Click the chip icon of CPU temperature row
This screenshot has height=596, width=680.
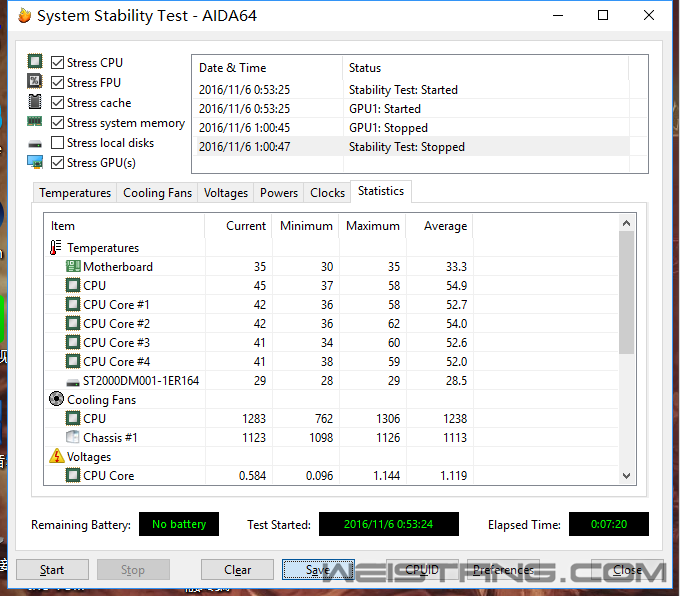pos(73,285)
